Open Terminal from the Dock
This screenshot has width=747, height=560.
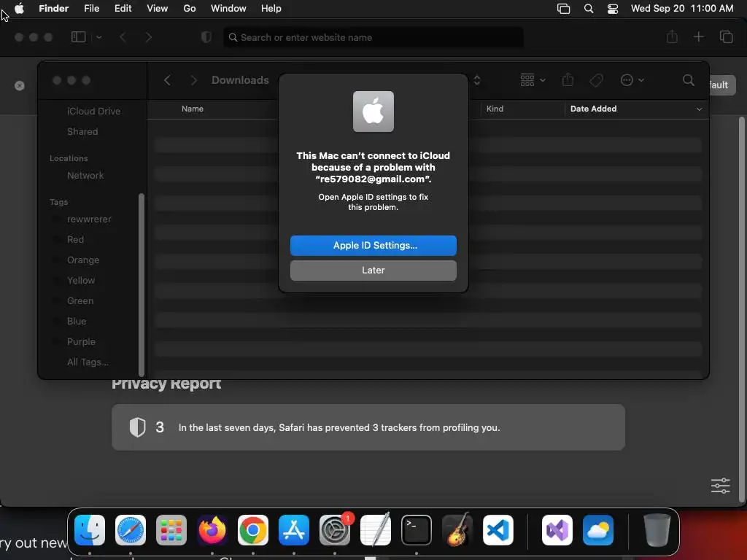click(417, 530)
